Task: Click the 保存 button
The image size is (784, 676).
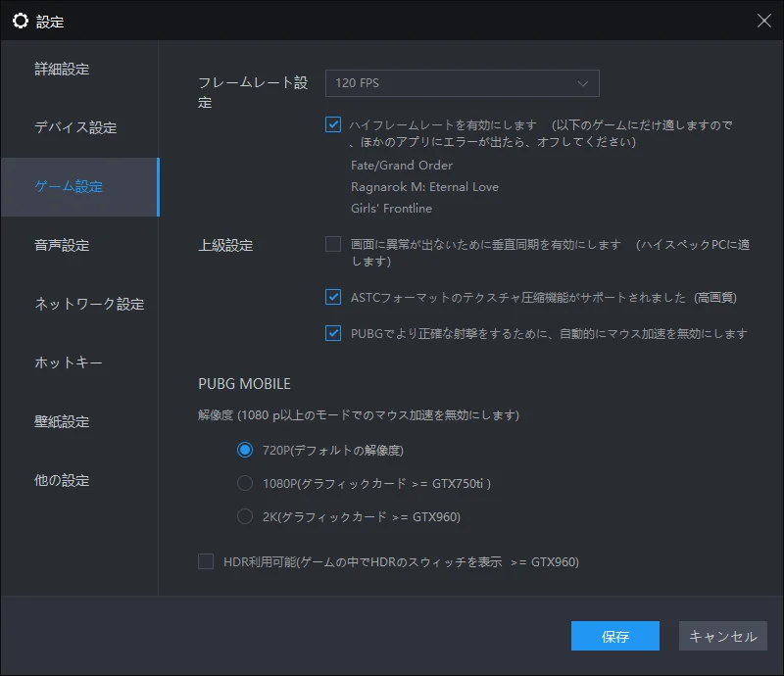Action: pyautogui.click(x=615, y=636)
